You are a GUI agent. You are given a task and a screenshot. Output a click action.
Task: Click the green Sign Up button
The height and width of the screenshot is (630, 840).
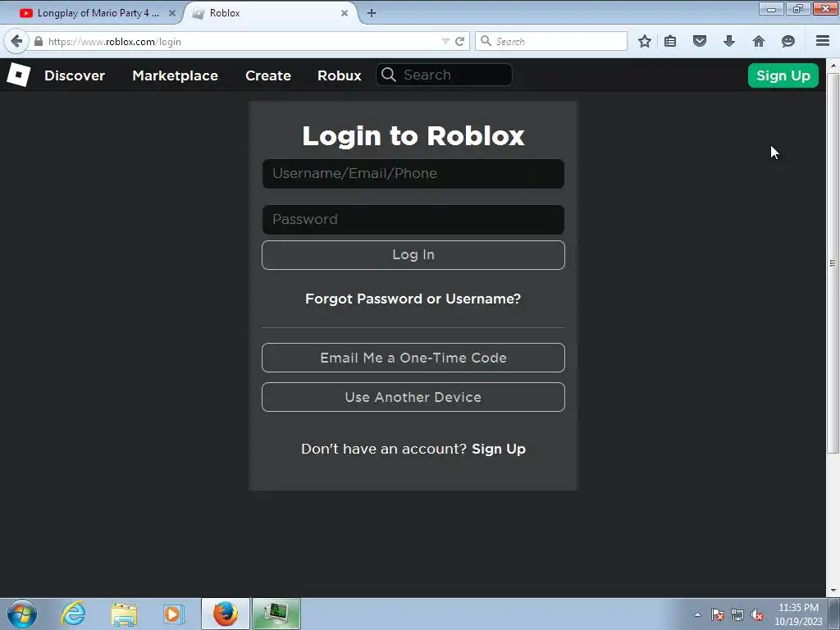(783, 75)
